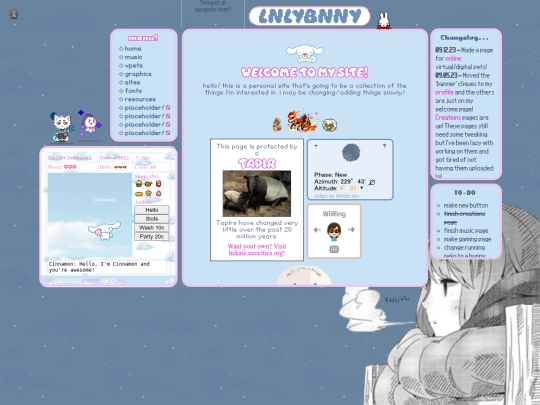Open the home page from menu

click(133, 49)
